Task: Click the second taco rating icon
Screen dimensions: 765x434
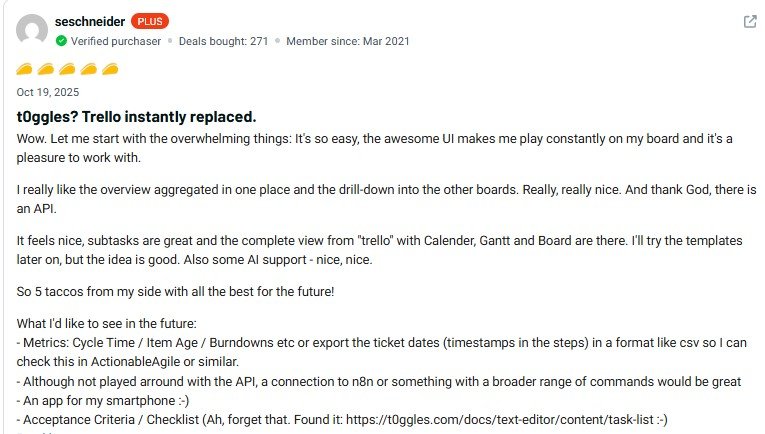Action: tap(47, 68)
